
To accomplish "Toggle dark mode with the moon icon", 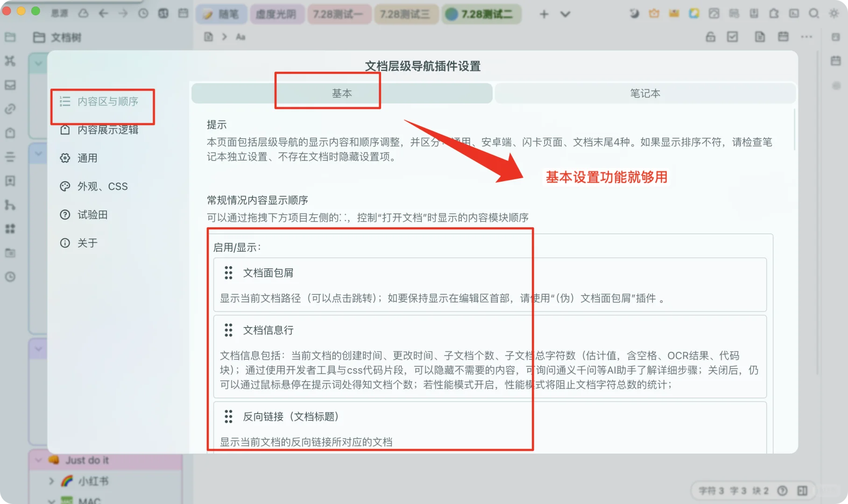I will tap(634, 14).
